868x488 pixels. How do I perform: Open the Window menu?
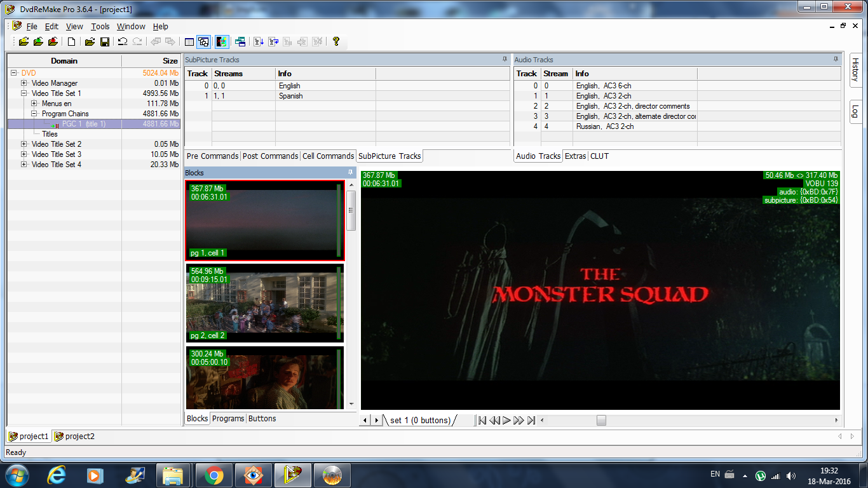131,27
